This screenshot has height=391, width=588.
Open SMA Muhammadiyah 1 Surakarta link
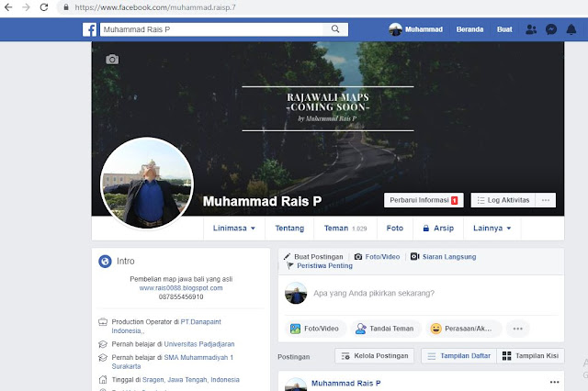point(173,362)
